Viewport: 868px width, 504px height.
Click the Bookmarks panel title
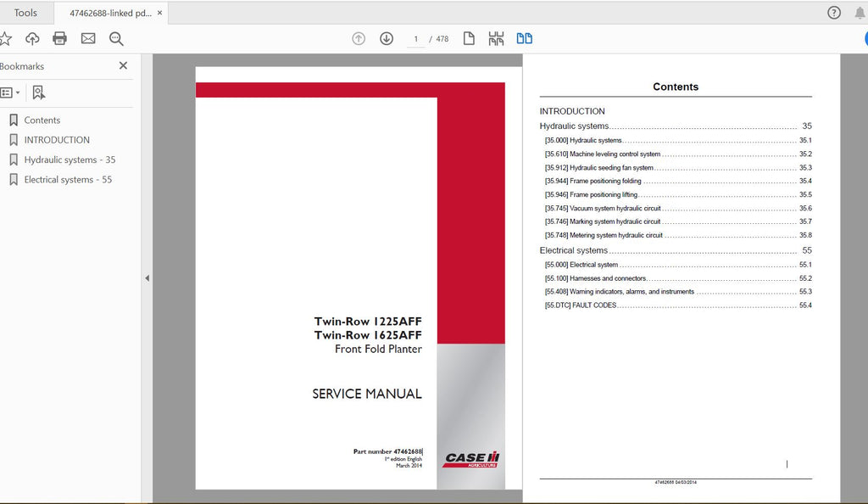(21, 66)
